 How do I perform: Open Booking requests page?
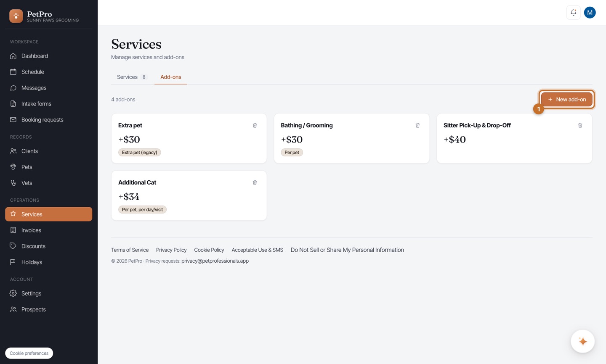(x=48, y=120)
